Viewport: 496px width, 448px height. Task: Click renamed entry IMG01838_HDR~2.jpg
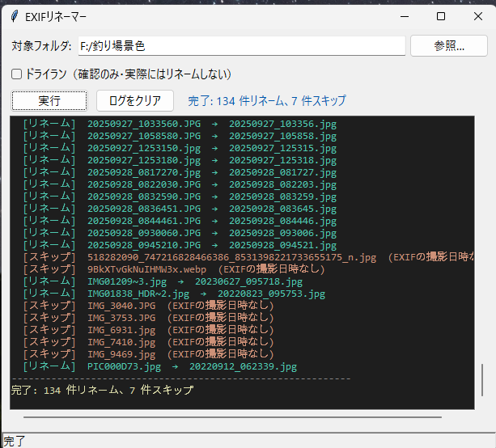pos(174,294)
